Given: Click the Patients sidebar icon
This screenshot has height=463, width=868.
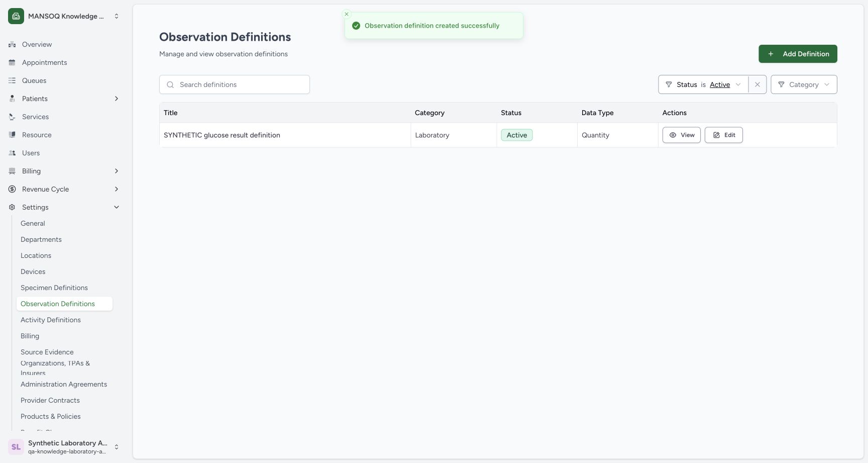Looking at the screenshot, I should [12, 99].
